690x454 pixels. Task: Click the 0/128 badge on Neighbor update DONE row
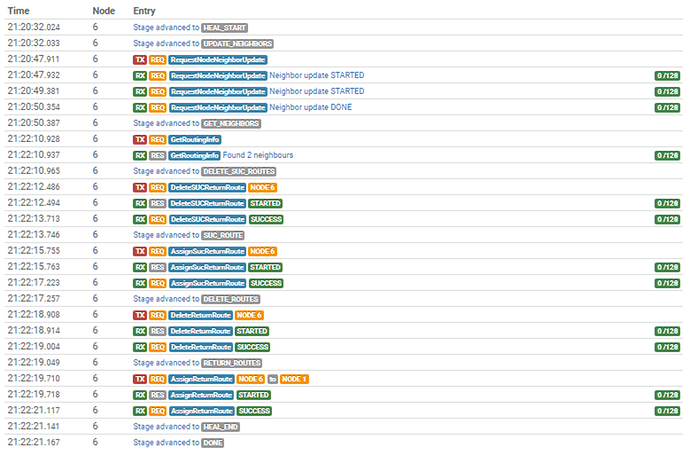pos(667,108)
